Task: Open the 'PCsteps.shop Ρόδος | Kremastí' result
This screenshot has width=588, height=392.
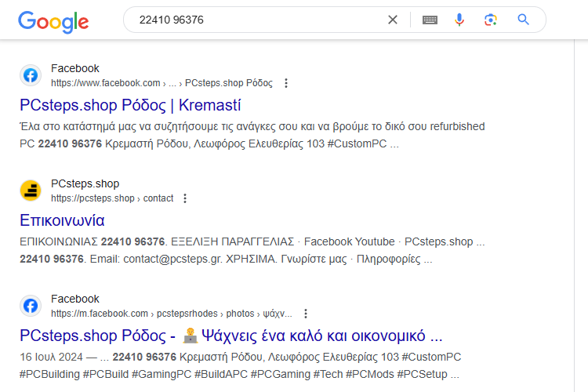Action: (130, 105)
